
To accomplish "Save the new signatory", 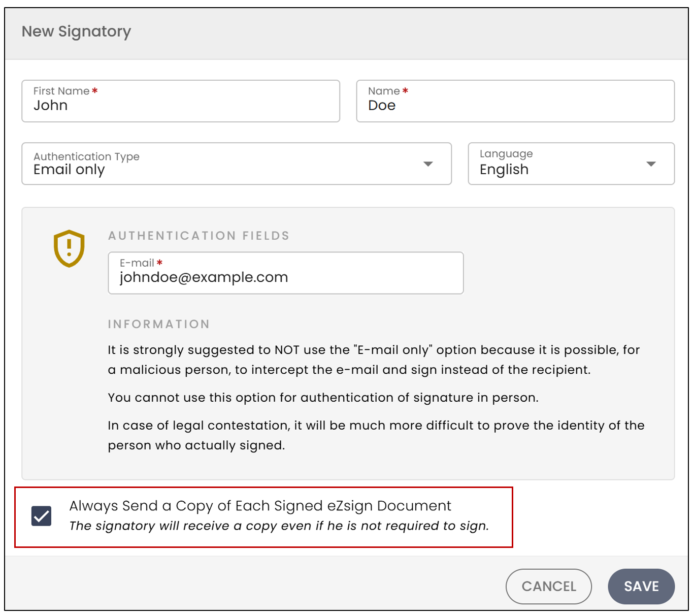I will click(641, 587).
